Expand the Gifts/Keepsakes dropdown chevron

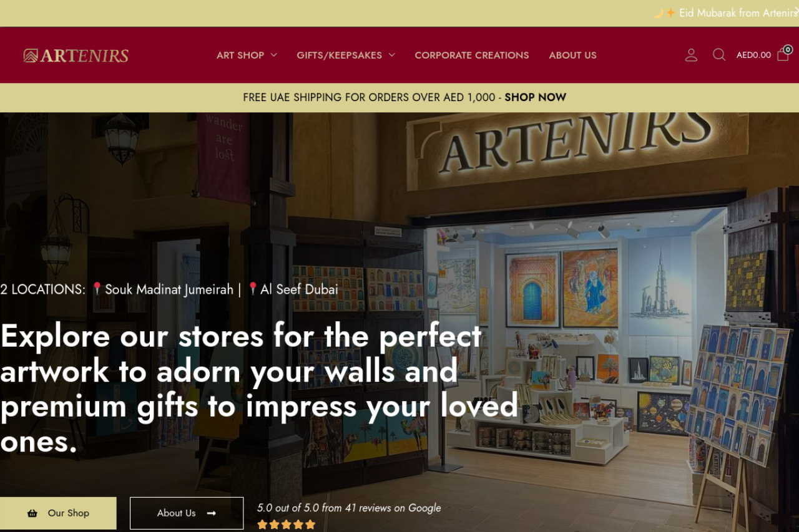pos(391,56)
